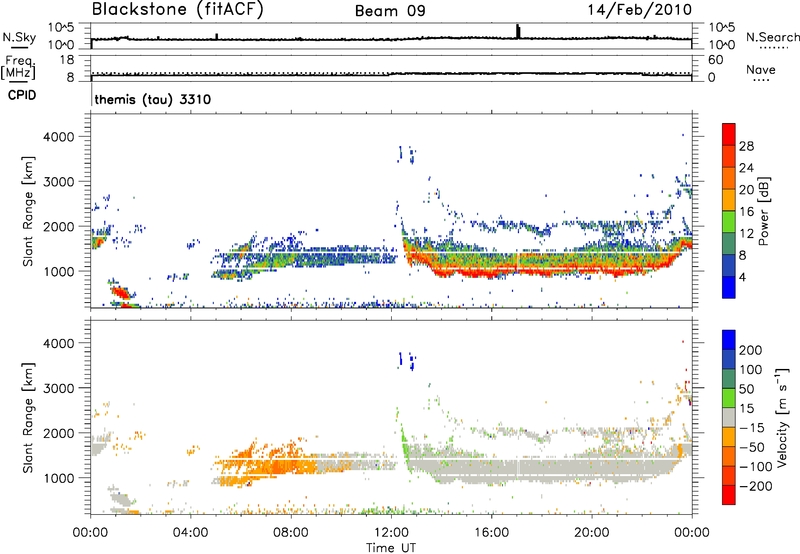Click the 'Freq. [MHz]' axis label

click(x=18, y=67)
